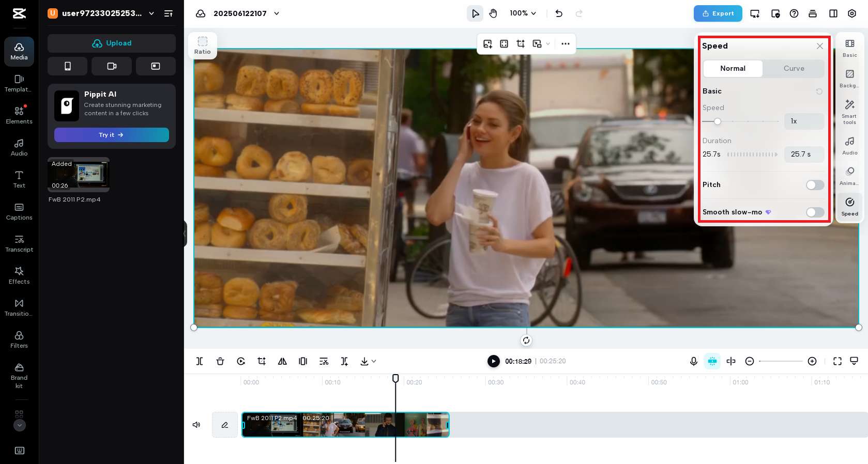
Task: Adjust the Speed slider handle
Action: [x=718, y=121]
